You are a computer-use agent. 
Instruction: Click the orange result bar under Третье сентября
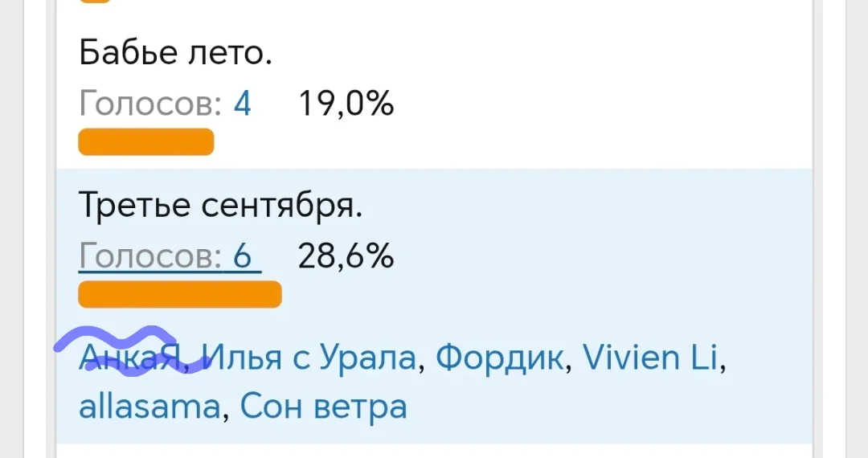click(x=179, y=294)
